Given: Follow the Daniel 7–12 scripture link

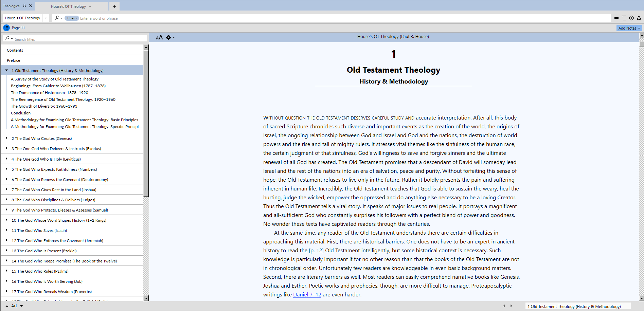Looking at the screenshot, I should click(307, 295).
